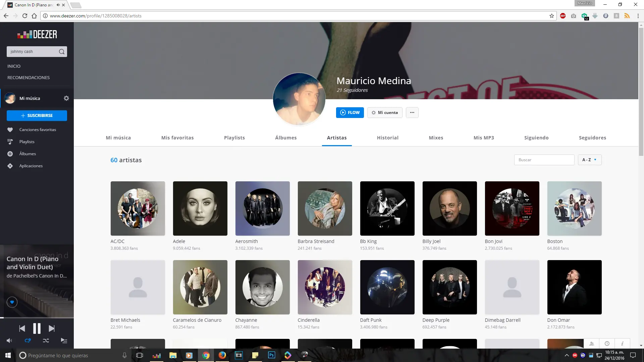
Task: Open the Aerosmith artist name link
Action: click(x=247, y=241)
